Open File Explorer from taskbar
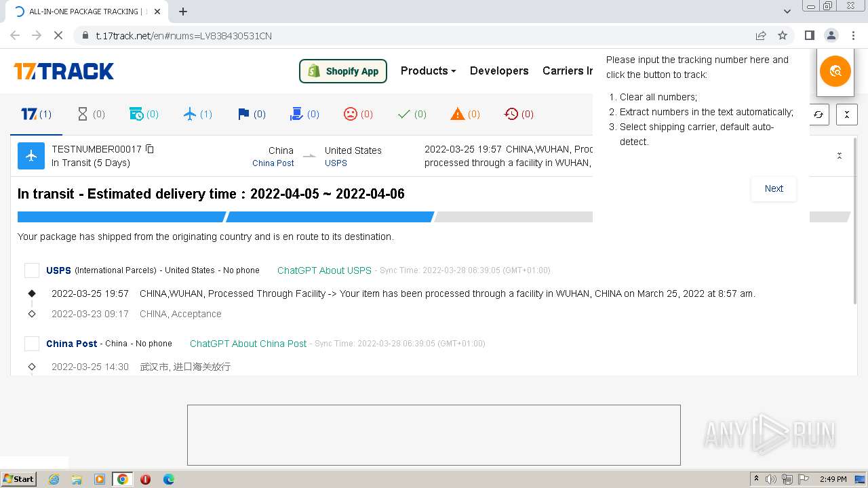Image resolution: width=868 pixels, height=488 pixels. click(x=77, y=479)
